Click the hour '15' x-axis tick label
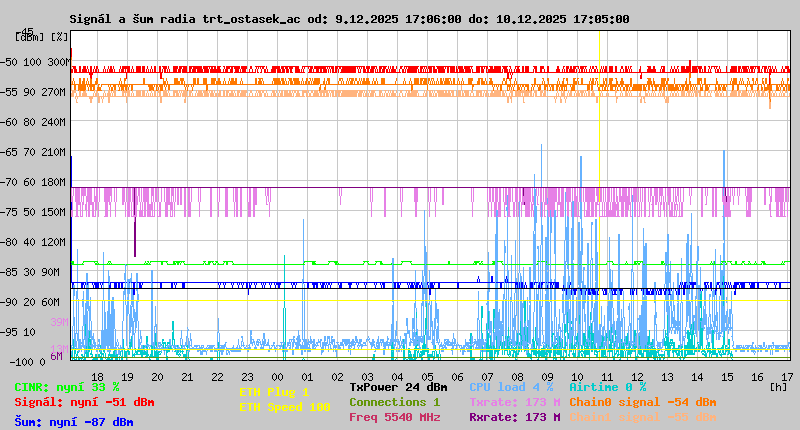Viewport: 800px width, 430px height. pos(728,377)
